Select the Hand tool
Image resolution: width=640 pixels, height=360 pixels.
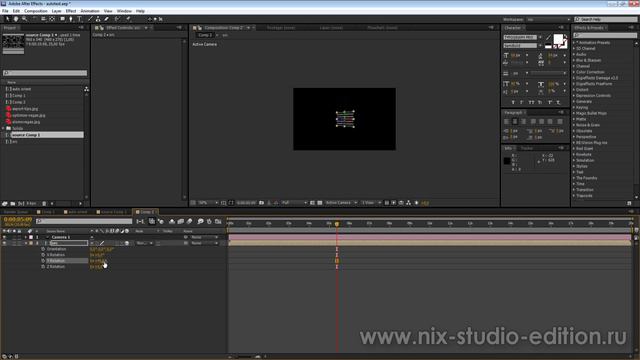coord(16,19)
